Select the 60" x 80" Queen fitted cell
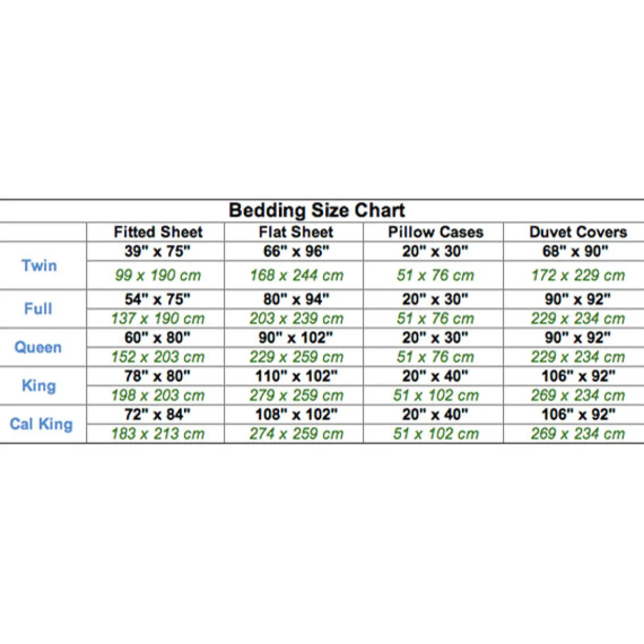644x644 pixels. point(158,338)
